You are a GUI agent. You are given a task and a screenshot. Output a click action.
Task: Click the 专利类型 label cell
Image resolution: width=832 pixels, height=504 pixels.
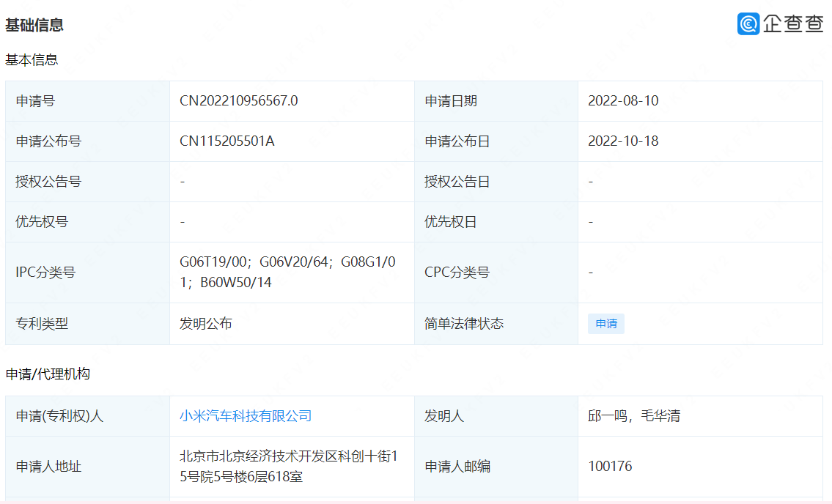[87, 324]
